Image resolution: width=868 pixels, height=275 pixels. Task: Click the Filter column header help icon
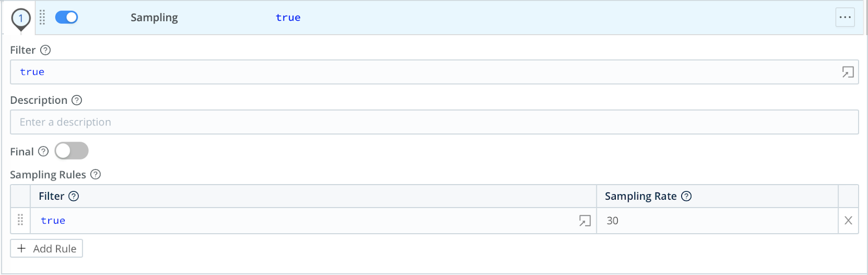[x=73, y=196]
